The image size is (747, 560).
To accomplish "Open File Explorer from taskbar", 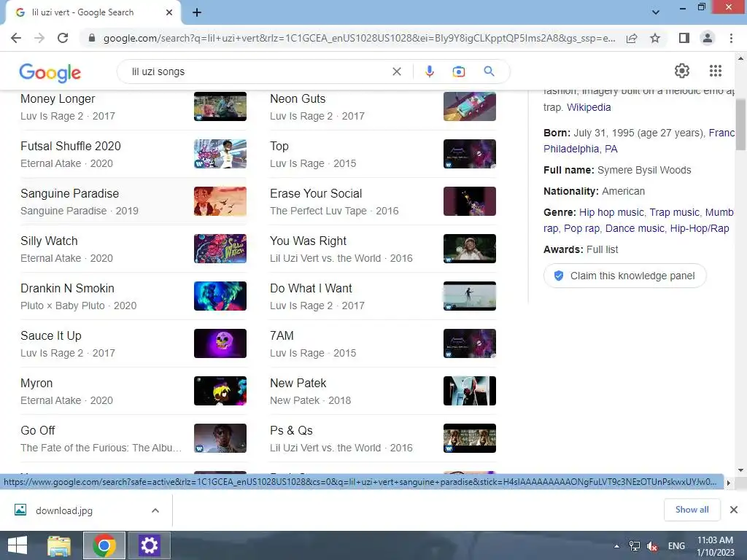I will coord(59,545).
